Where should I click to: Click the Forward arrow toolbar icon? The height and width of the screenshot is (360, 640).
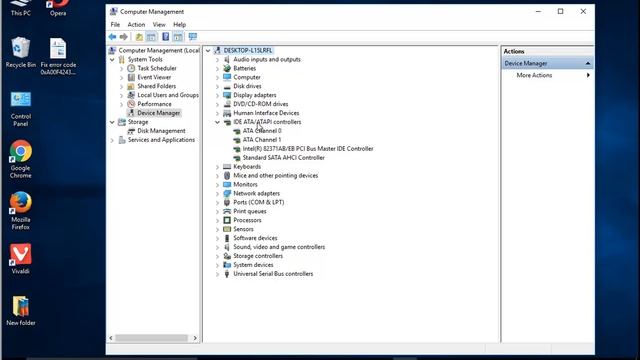(x=123, y=37)
